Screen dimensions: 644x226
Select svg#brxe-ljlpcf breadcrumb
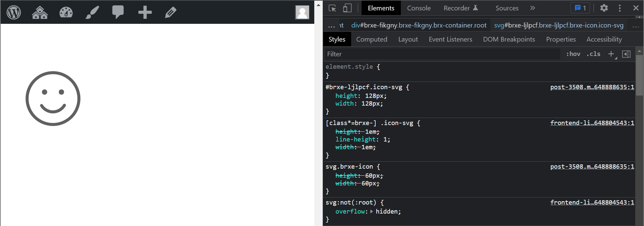point(559,25)
